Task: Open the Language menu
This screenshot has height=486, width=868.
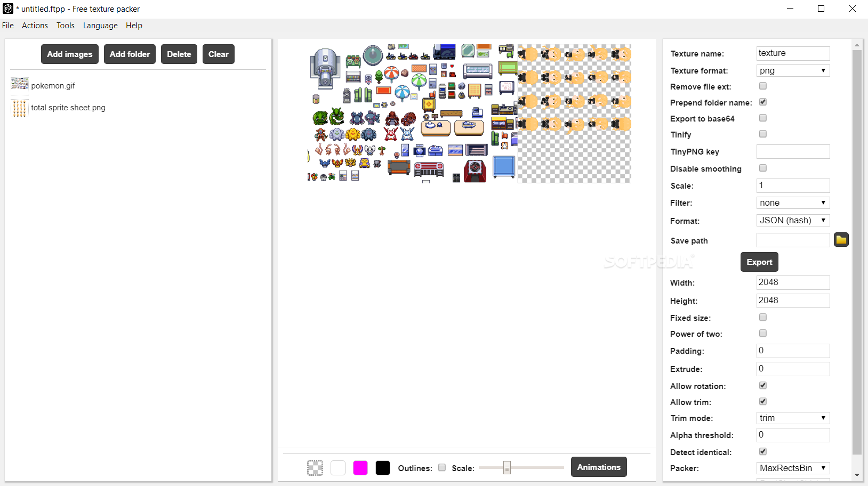Action: point(100,26)
